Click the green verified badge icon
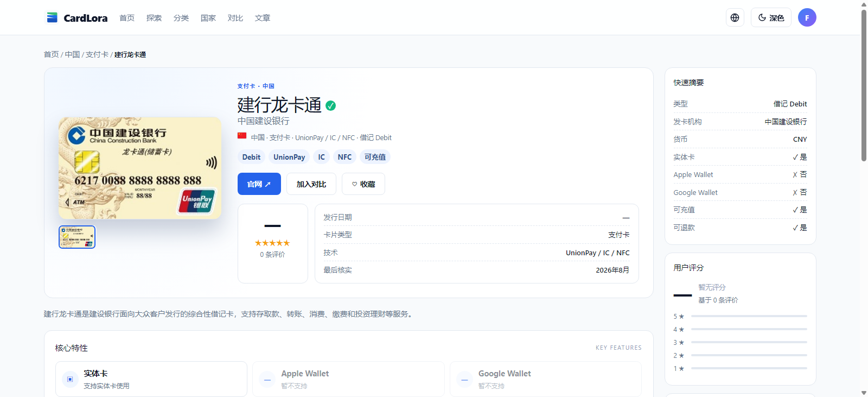The height and width of the screenshot is (397, 868). (331, 106)
